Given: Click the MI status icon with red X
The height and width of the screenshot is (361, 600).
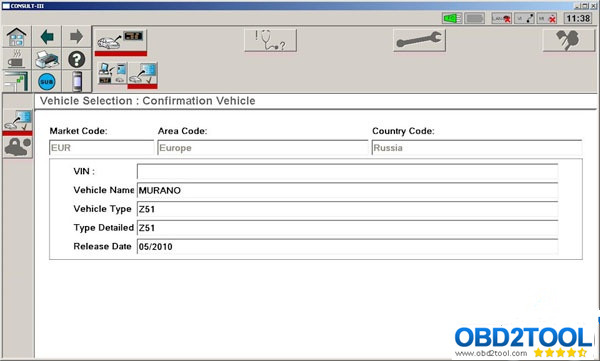Looking at the screenshot, I should point(547,18).
